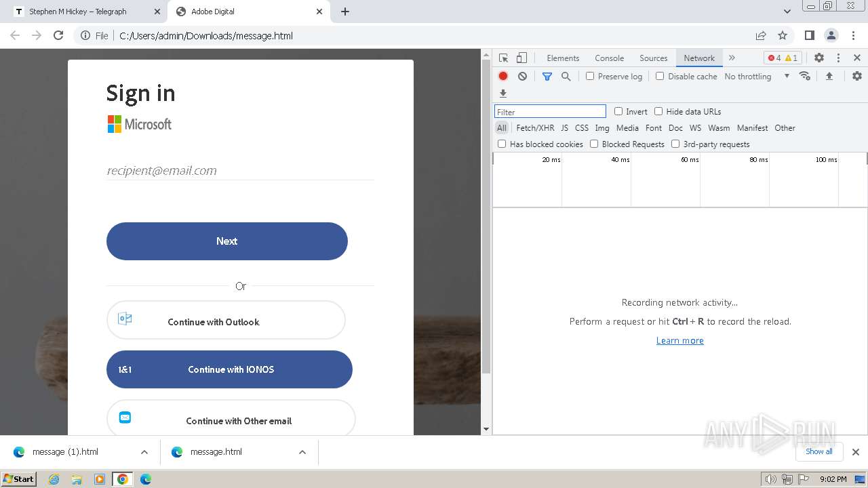This screenshot has width=868, height=488.
Task: Click the browser address bar URL
Action: point(206,36)
